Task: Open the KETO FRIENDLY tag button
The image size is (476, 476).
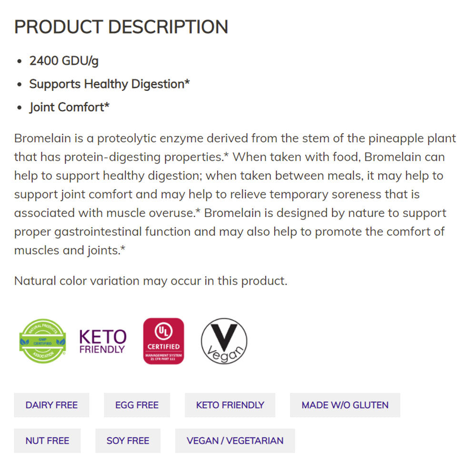Action: [x=230, y=405]
